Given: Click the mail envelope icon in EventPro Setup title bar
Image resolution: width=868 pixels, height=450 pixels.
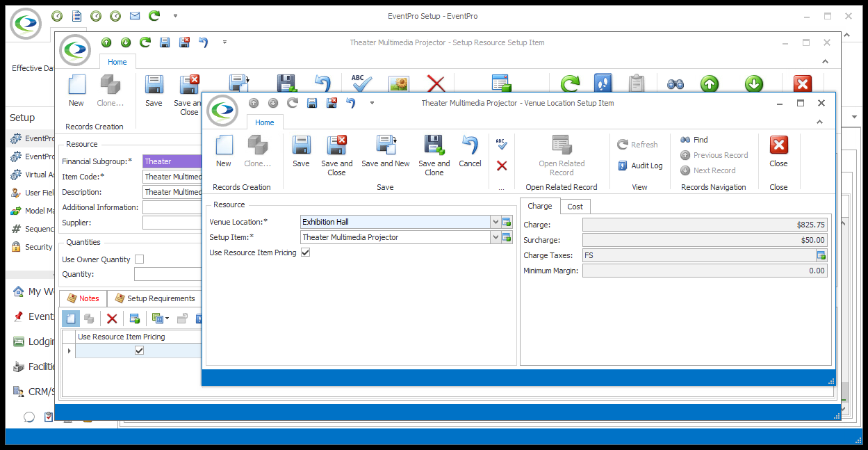Looking at the screenshot, I should pos(135,15).
